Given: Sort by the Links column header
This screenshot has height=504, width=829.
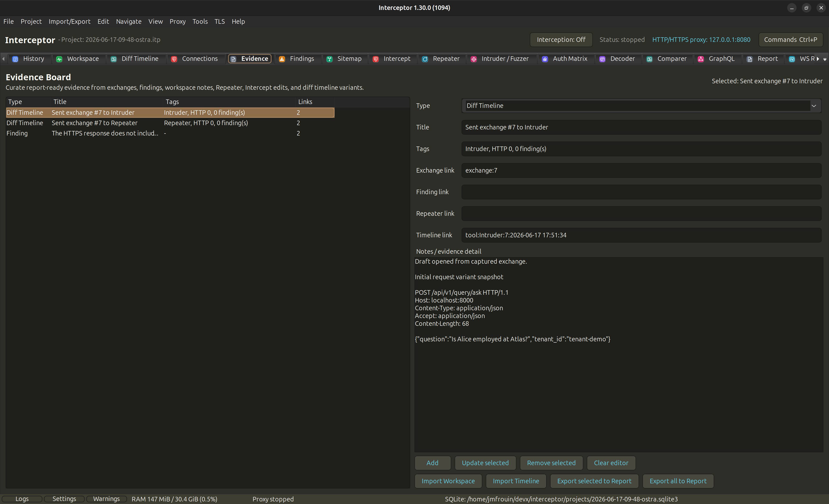Looking at the screenshot, I should point(315,102).
